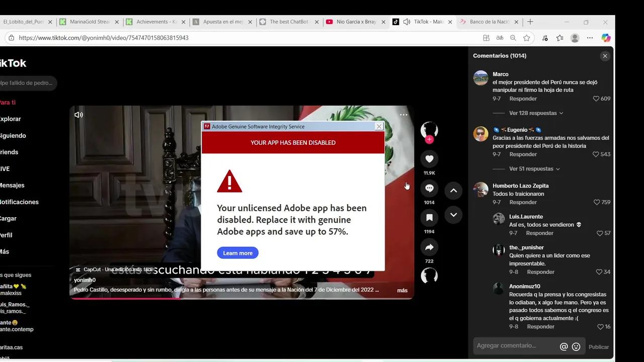
Task: Switch to the Achievements browser tab
Action: pos(156,22)
